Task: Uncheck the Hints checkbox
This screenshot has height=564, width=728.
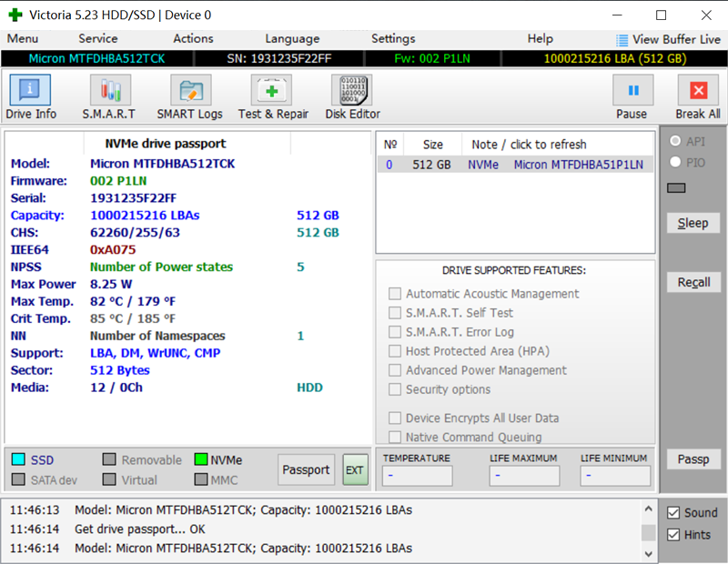Action: (x=673, y=535)
